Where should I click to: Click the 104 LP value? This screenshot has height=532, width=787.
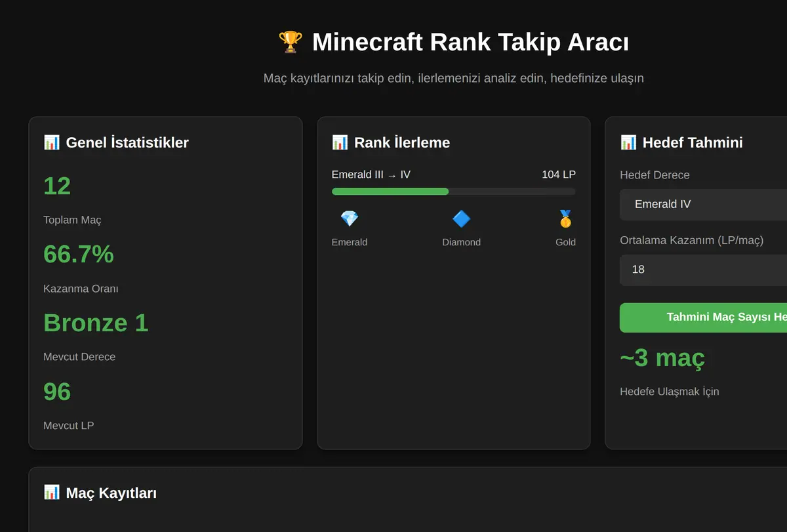pos(559,174)
